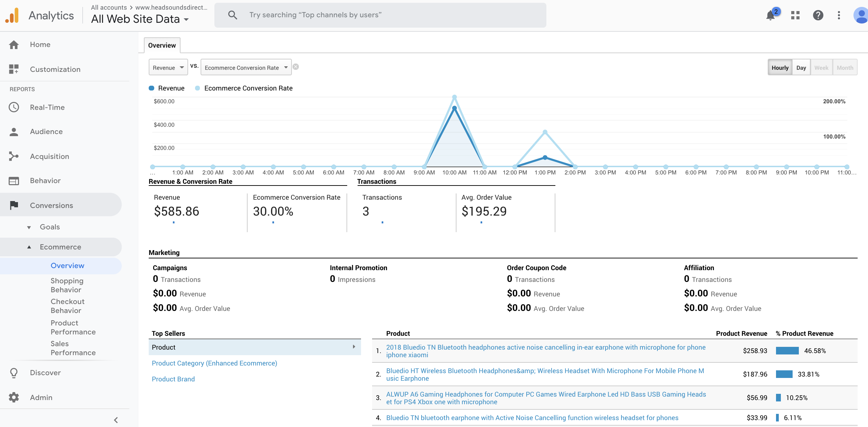Image resolution: width=868 pixels, height=427 pixels.
Task: Collapse the Ecommerce section
Action: click(29, 247)
